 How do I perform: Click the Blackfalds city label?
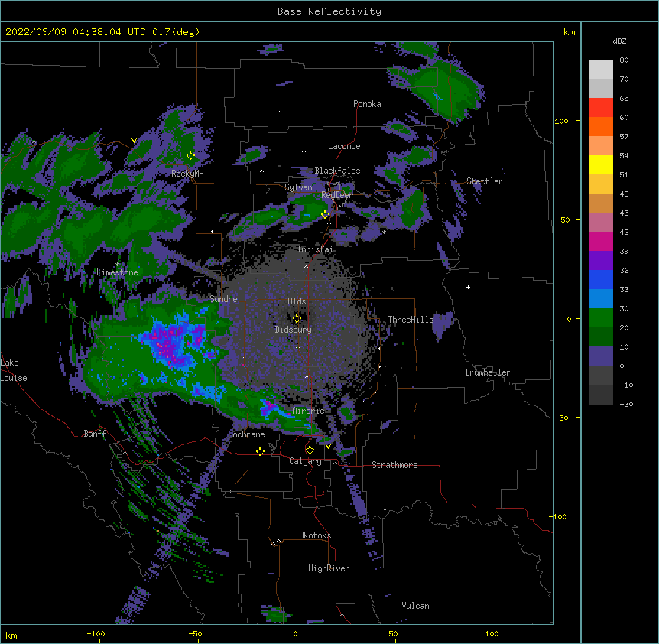pos(337,171)
